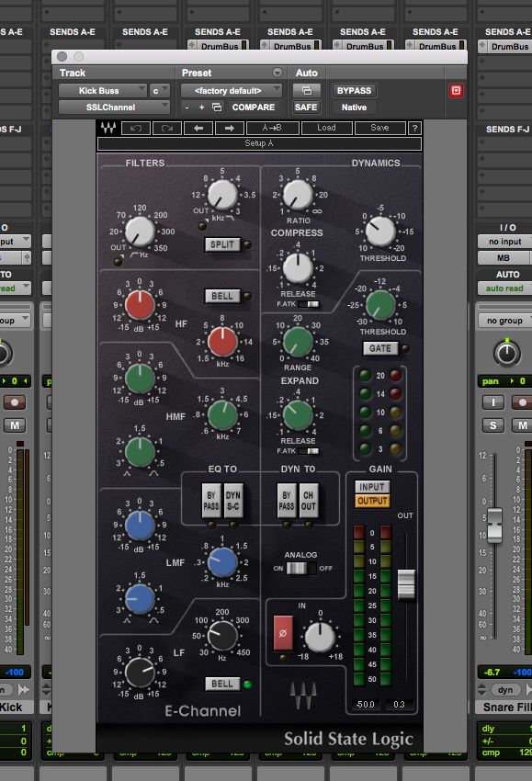
Task: Click the undo arrow in Waves toolbar
Action: click(x=136, y=128)
